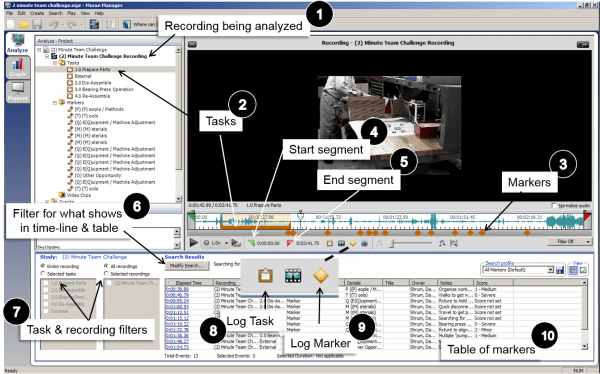Switch to the Present sidebar panel
600x374 pixels.
[18, 92]
